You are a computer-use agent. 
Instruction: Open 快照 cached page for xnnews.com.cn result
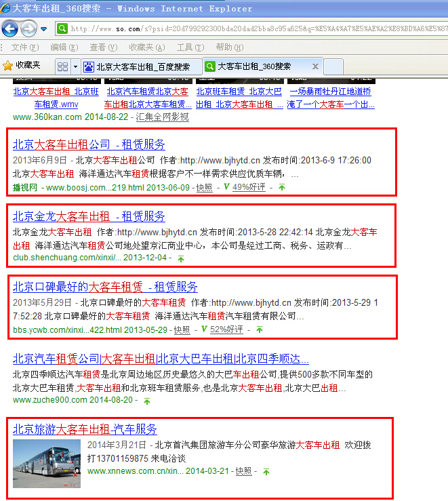point(243,471)
